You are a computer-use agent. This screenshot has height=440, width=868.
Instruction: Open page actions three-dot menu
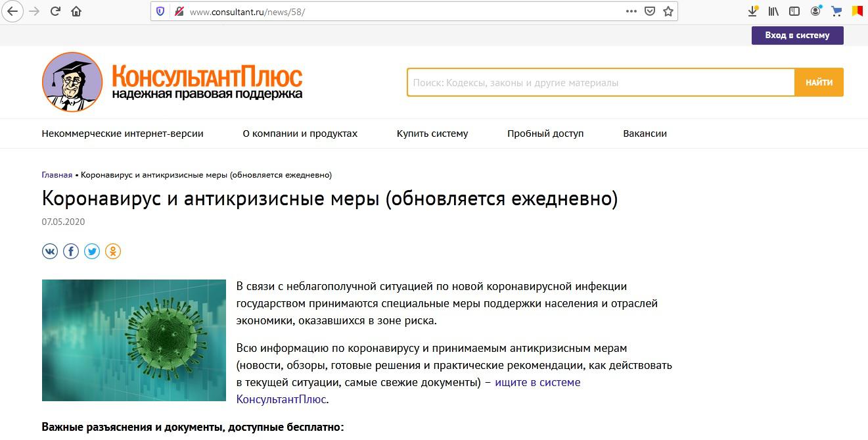click(x=631, y=11)
